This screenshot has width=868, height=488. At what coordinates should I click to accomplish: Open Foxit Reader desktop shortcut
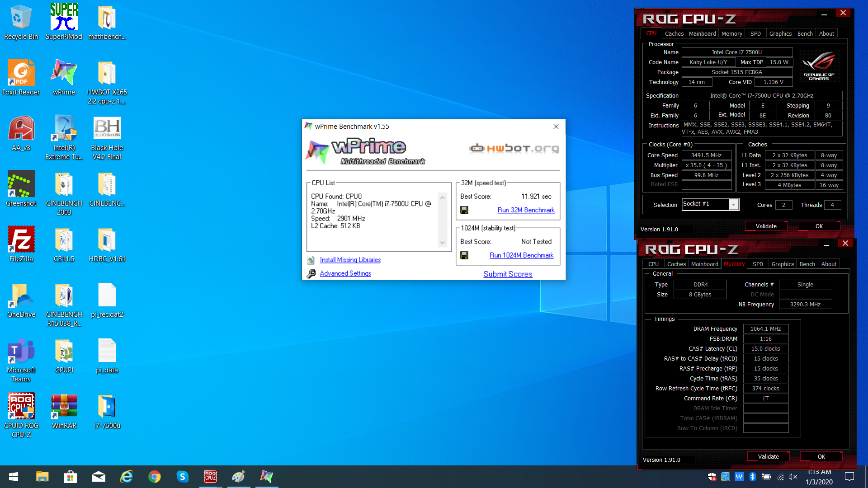click(x=21, y=77)
